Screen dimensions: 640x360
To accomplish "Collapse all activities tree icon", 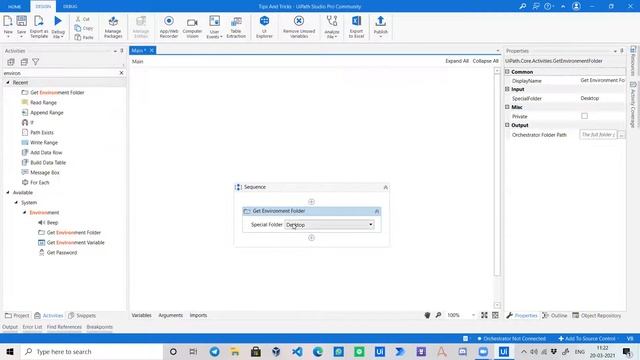I will click(x=24, y=62).
